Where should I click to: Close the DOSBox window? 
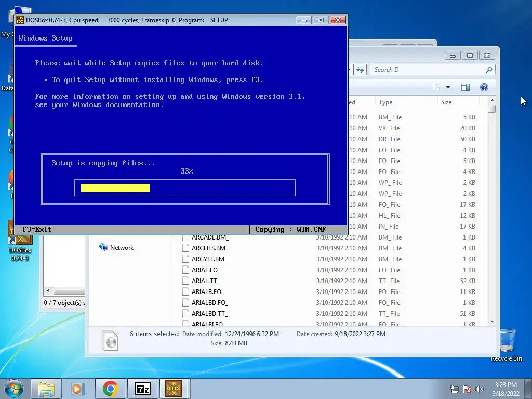tap(338, 20)
